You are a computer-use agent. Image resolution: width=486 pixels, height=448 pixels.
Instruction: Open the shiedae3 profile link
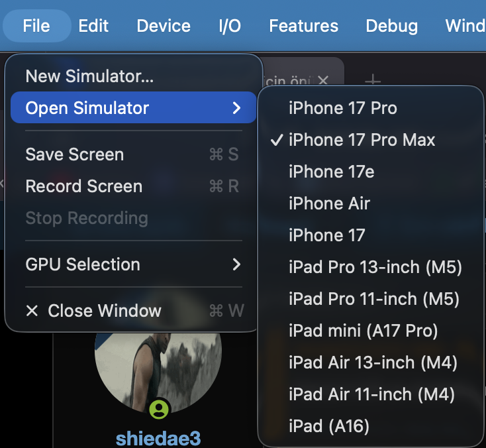[158, 439]
